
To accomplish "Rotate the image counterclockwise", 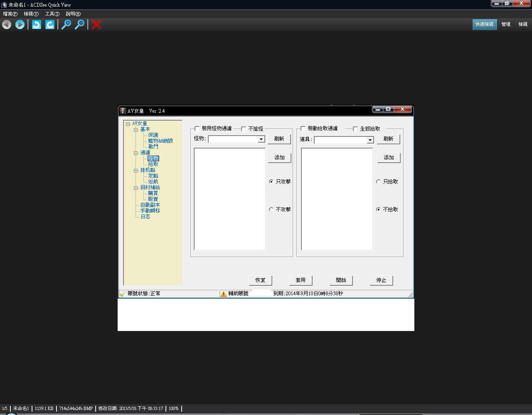I will coord(37,25).
